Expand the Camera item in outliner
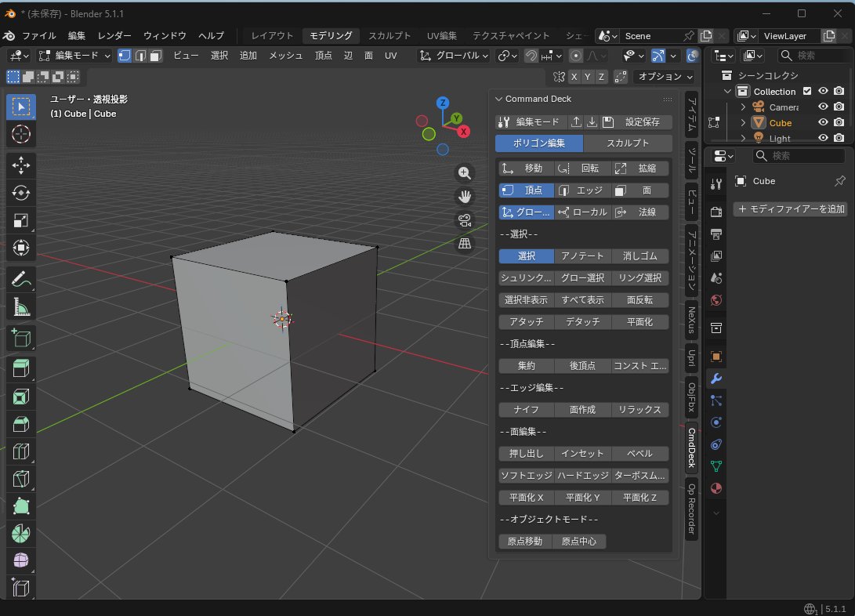Image resolution: width=855 pixels, height=616 pixels. pos(743,107)
